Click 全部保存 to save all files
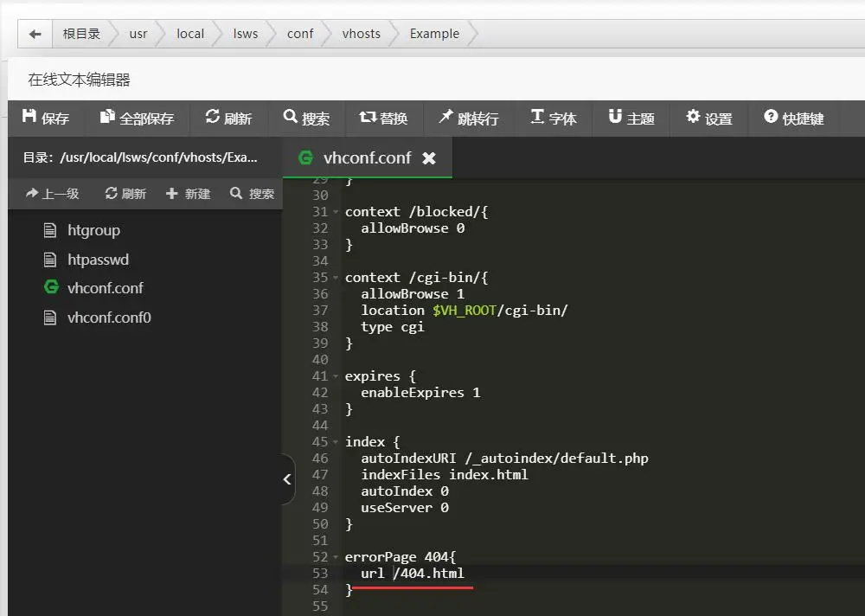865x616 pixels. [x=137, y=118]
